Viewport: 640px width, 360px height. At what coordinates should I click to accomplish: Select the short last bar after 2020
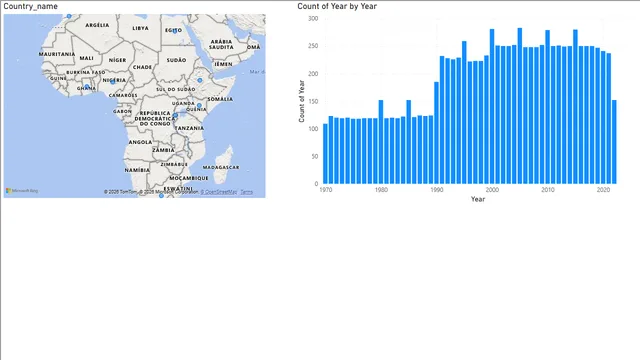pyautogui.click(x=614, y=142)
